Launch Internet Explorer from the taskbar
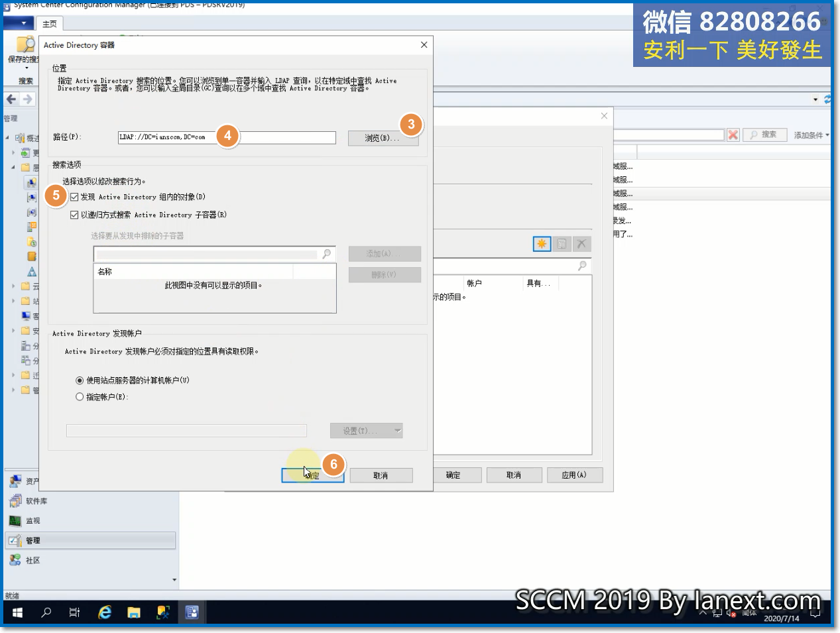The height and width of the screenshot is (633, 840). [105, 612]
